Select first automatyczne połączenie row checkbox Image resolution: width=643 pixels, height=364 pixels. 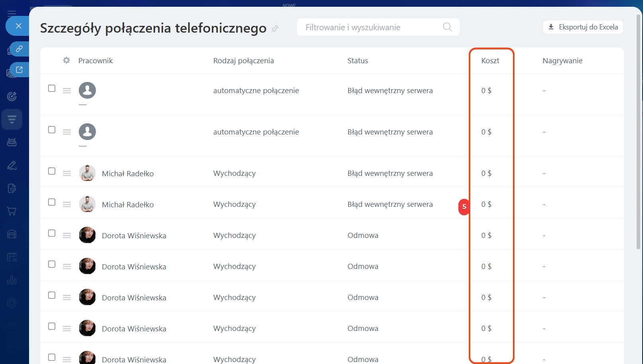pos(52,88)
